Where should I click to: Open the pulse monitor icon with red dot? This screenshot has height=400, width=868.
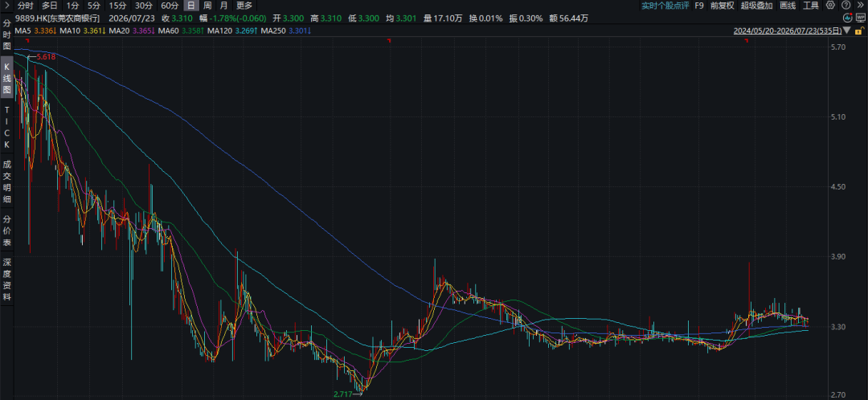pos(848,18)
